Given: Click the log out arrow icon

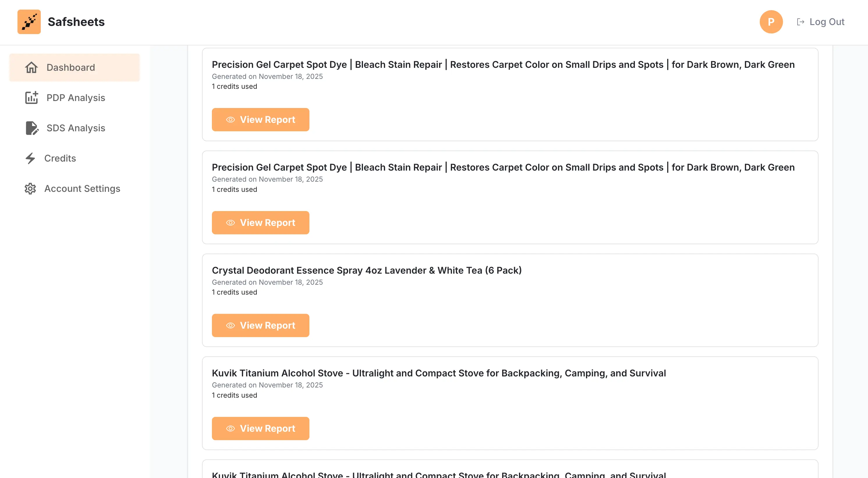Looking at the screenshot, I should tap(800, 22).
